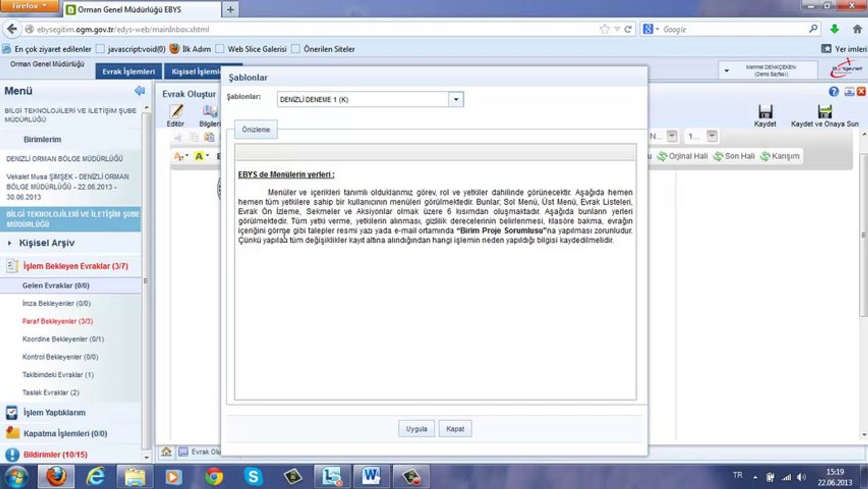Select the Orman Genel Müdürlüğü EBYS browser tab
868x489 pixels.
[x=142, y=10]
